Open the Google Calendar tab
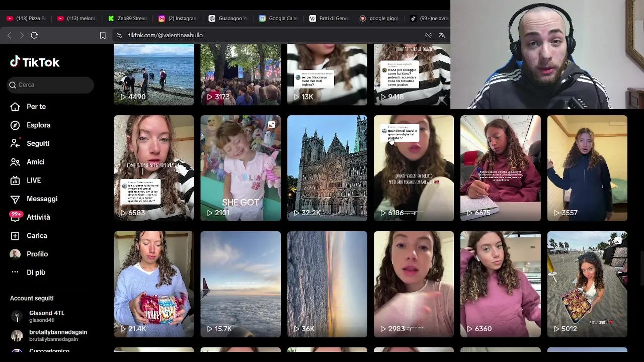This screenshot has height=362, width=644. click(279, 18)
